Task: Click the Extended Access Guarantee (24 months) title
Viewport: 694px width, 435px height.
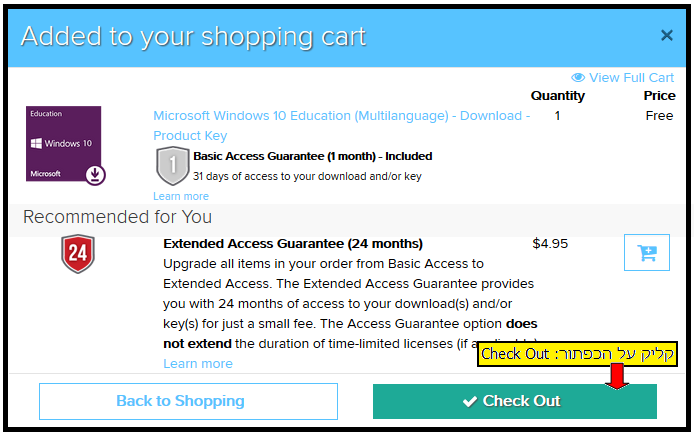Action: point(293,244)
